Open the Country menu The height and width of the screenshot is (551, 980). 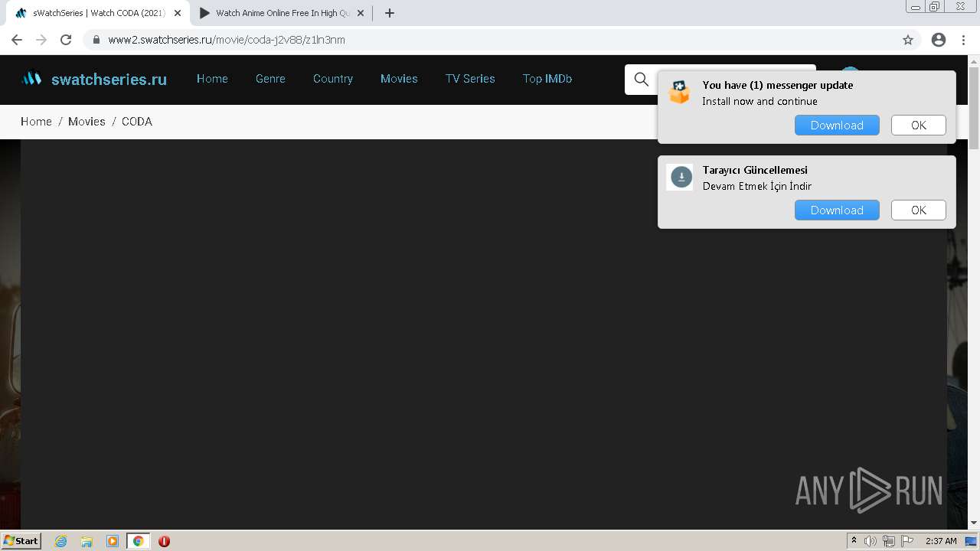(x=333, y=79)
